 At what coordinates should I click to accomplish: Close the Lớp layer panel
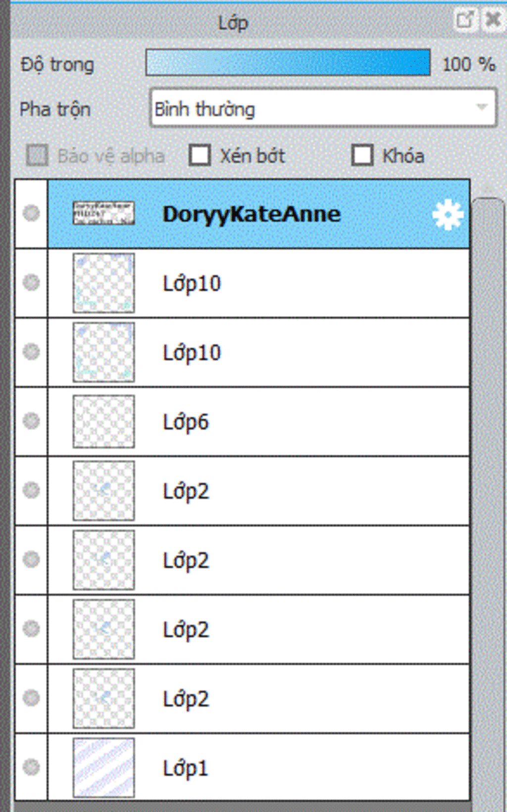[x=493, y=20]
